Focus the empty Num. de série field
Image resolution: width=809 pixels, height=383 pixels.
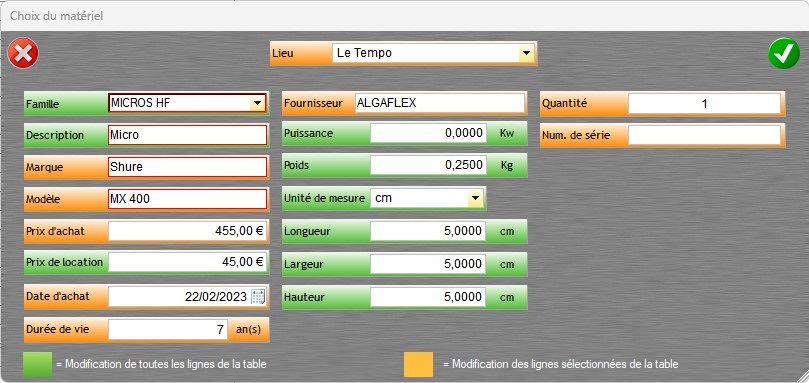[704, 135]
